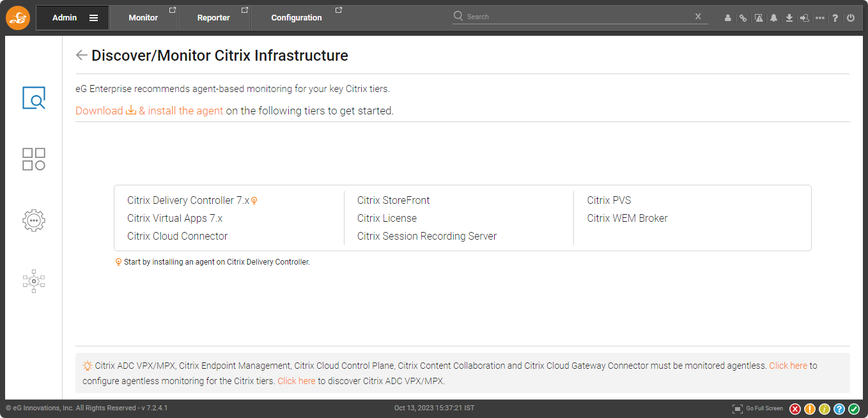Select the network topology gear sidebar icon

click(x=34, y=281)
